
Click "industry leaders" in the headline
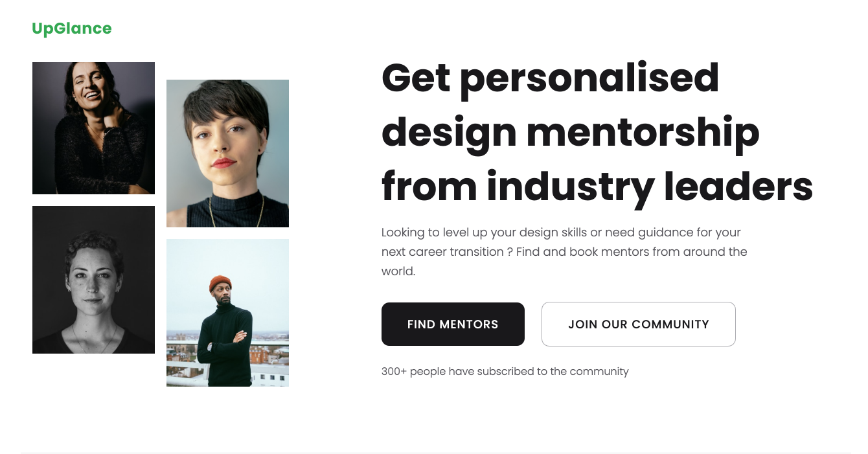pyautogui.click(x=650, y=187)
